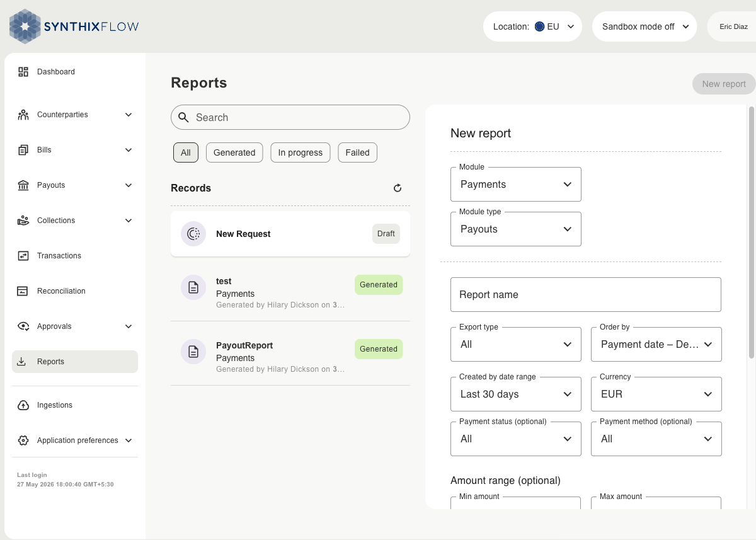Click the New Request draft circle icon
Image resolution: width=756 pixels, height=540 pixels.
[x=193, y=234]
